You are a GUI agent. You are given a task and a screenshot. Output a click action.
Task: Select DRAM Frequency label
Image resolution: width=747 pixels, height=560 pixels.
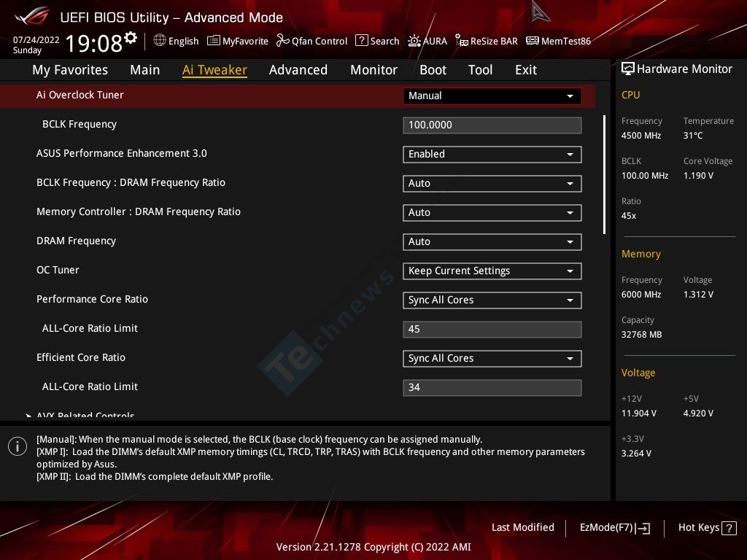(x=76, y=241)
